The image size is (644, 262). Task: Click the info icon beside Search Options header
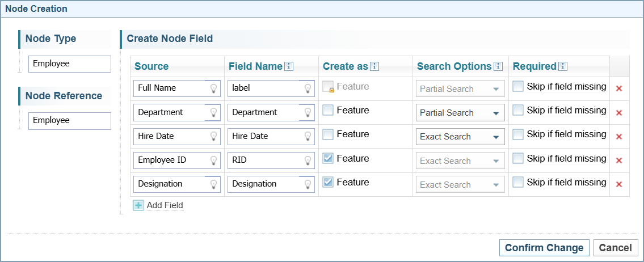pos(498,66)
